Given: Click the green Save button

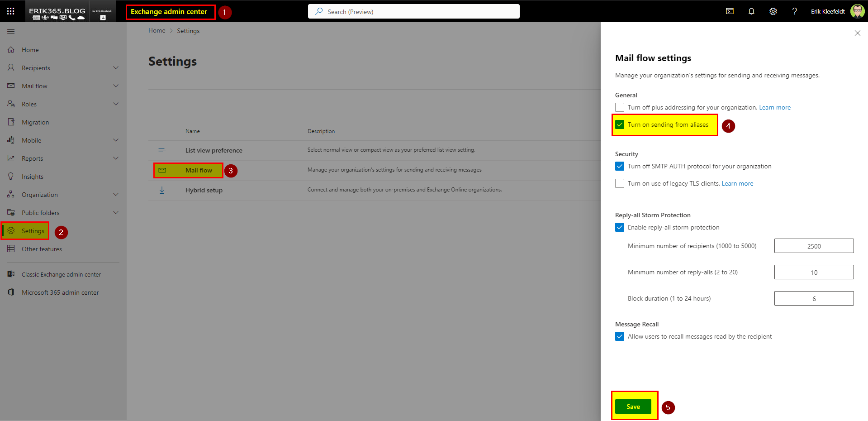Looking at the screenshot, I should (633, 407).
